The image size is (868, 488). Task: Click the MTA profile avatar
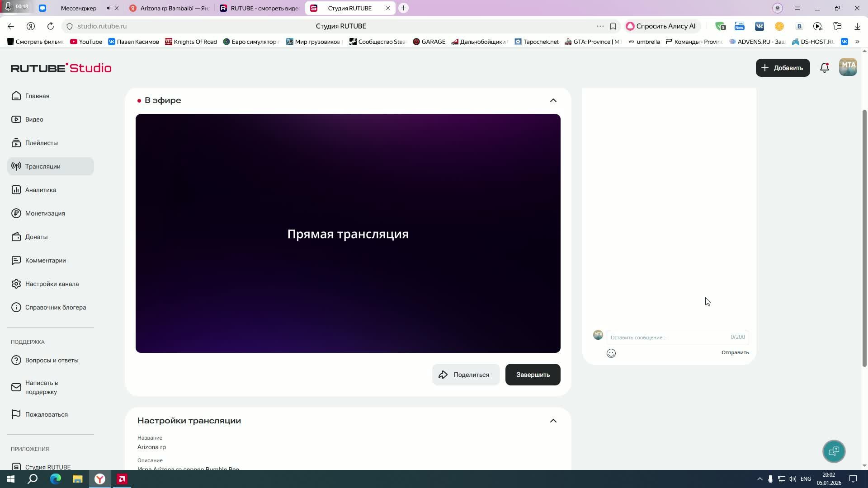(848, 67)
